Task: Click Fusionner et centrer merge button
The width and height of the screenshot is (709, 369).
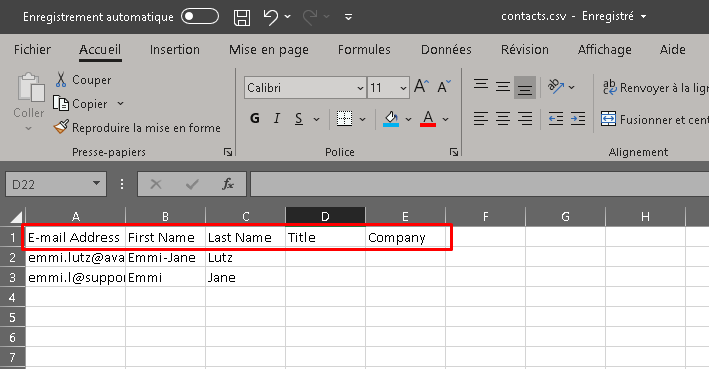Action: click(655, 119)
